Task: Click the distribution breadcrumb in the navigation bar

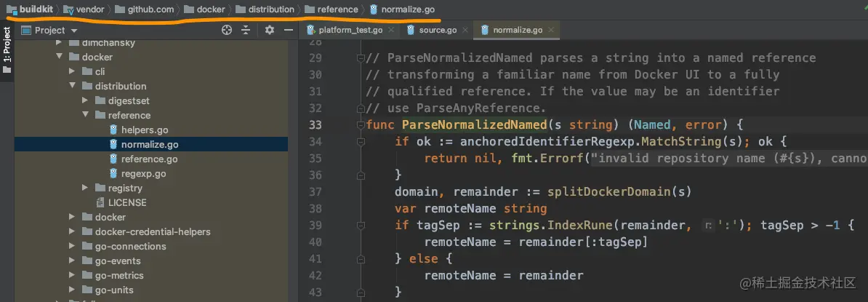Action: 265,9
